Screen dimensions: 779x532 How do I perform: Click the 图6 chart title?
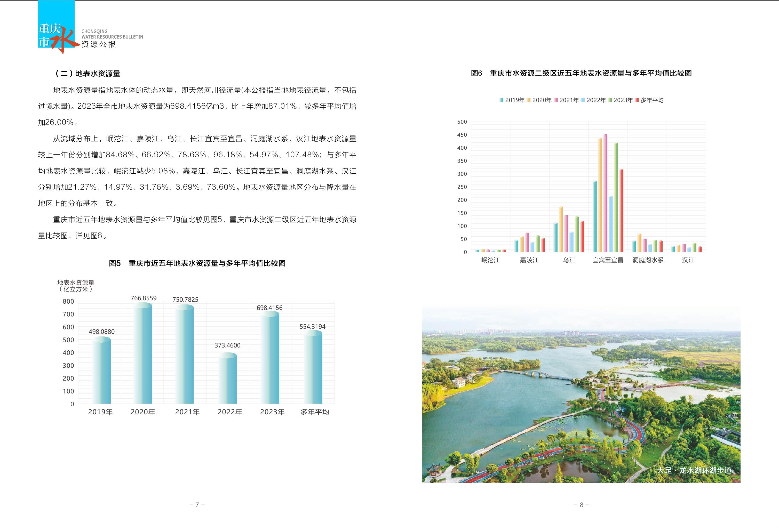click(x=581, y=73)
